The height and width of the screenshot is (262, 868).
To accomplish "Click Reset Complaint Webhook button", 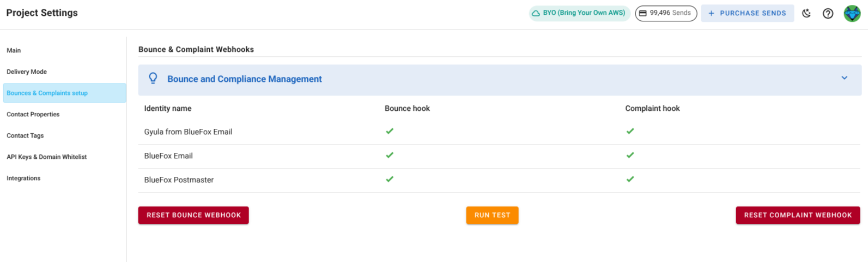I will click(798, 215).
